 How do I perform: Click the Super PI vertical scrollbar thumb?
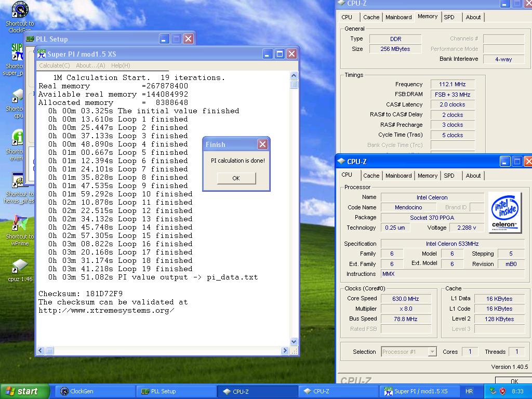pos(294,84)
